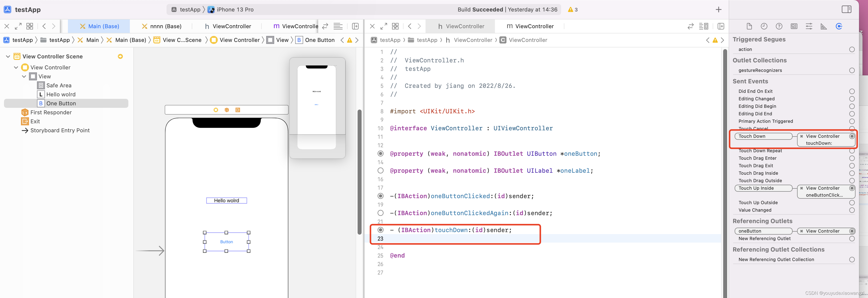Open the File inspector tab
Screen dimensions: 868x298
[x=749, y=26]
